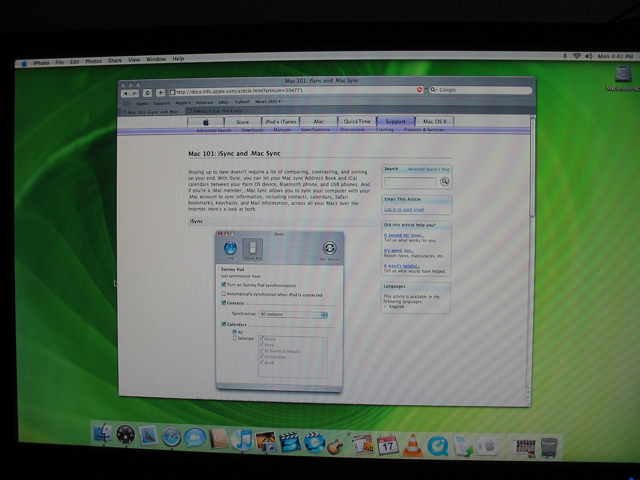This screenshot has height=480, width=640.
Task: Open the iPhoto application menu
Action: coord(41,63)
